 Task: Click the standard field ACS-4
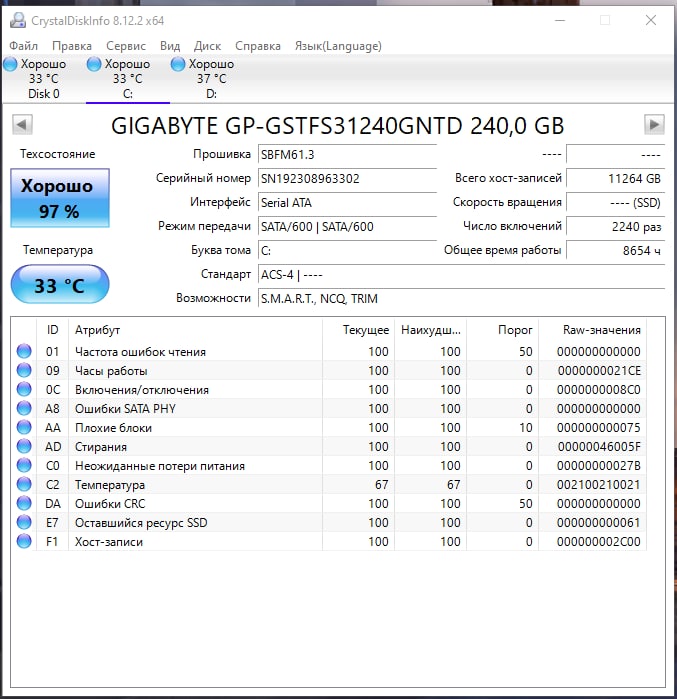click(461, 275)
